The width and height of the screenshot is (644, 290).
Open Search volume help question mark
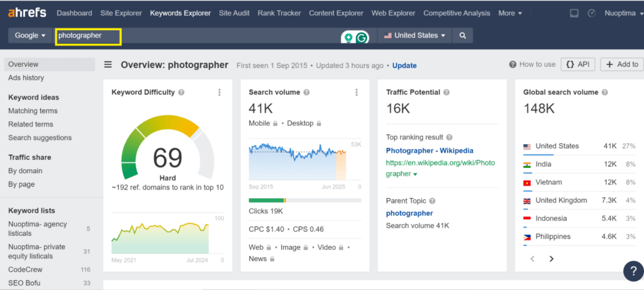pos(306,92)
